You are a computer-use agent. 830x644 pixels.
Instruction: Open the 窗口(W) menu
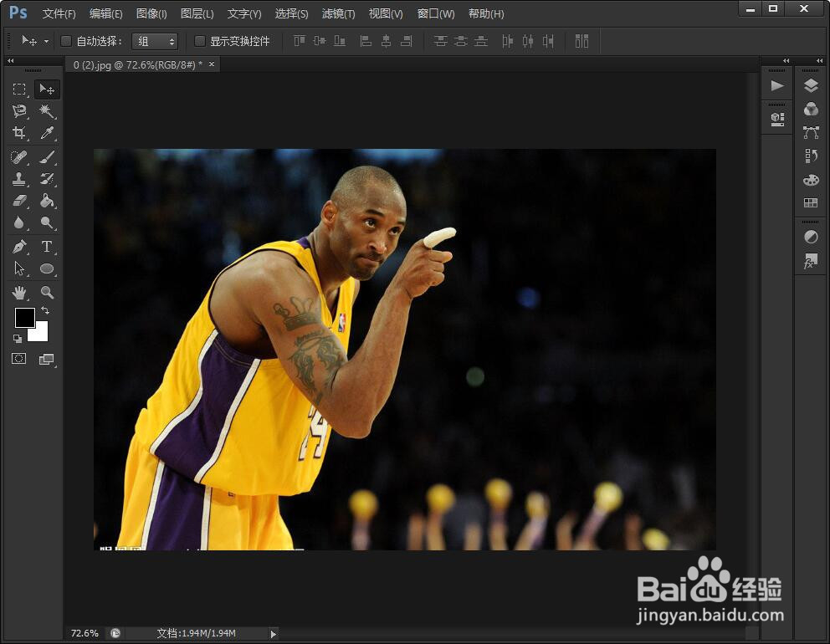pos(436,13)
